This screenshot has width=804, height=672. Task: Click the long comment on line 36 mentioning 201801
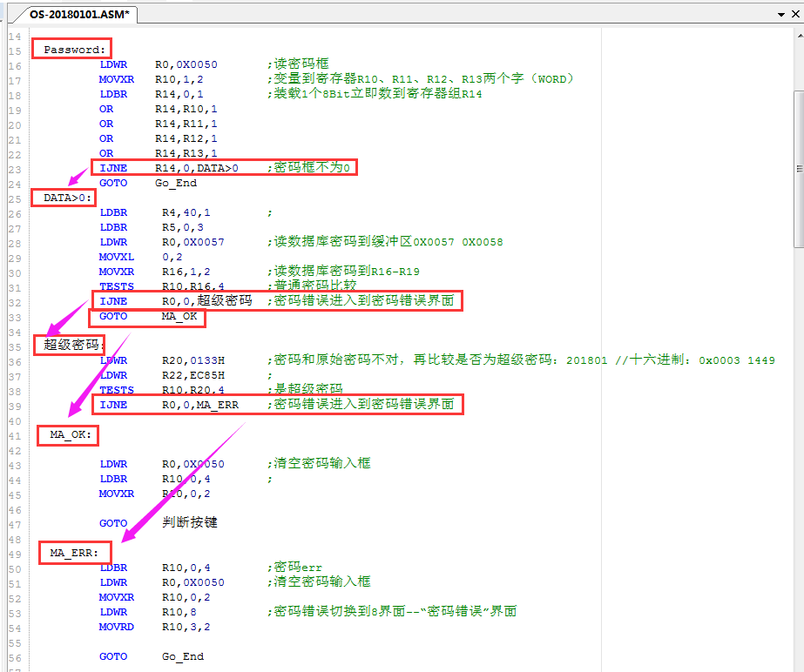[521, 360]
